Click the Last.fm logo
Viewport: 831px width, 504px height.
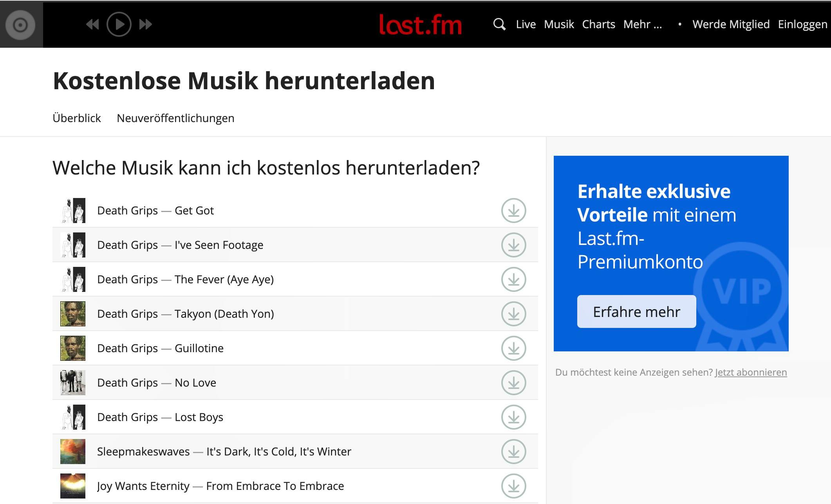pyautogui.click(x=421, y=24)
